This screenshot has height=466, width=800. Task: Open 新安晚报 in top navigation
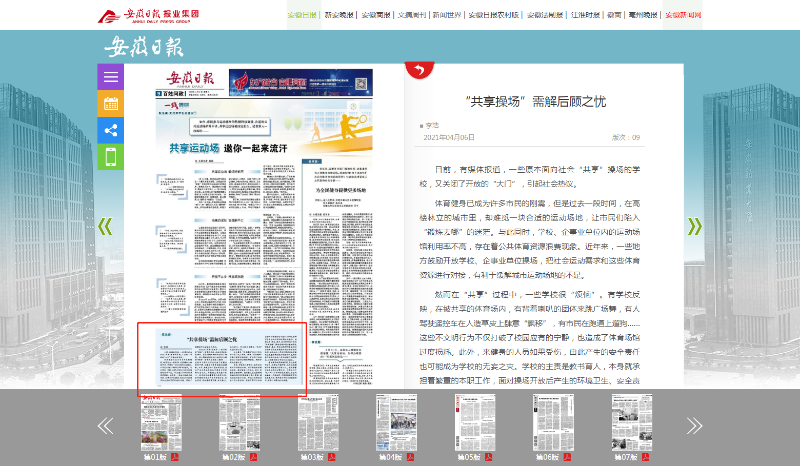click(339, 15)
